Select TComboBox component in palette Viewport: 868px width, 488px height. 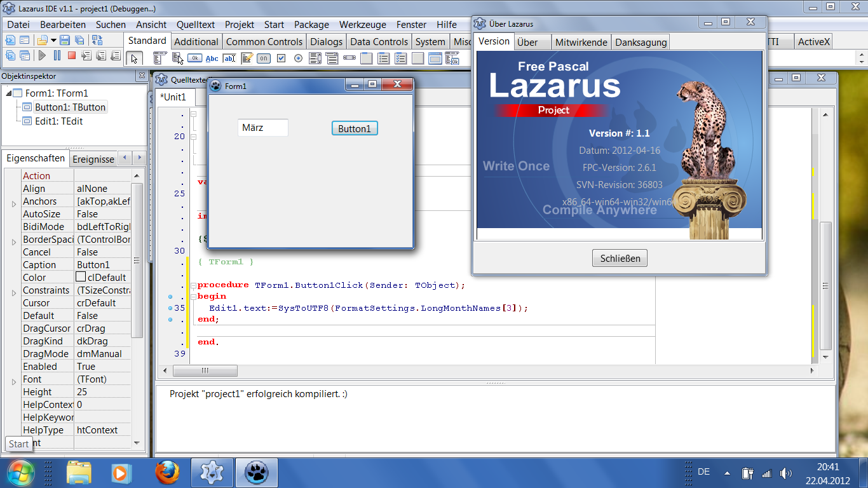click(x=332, y=58)
